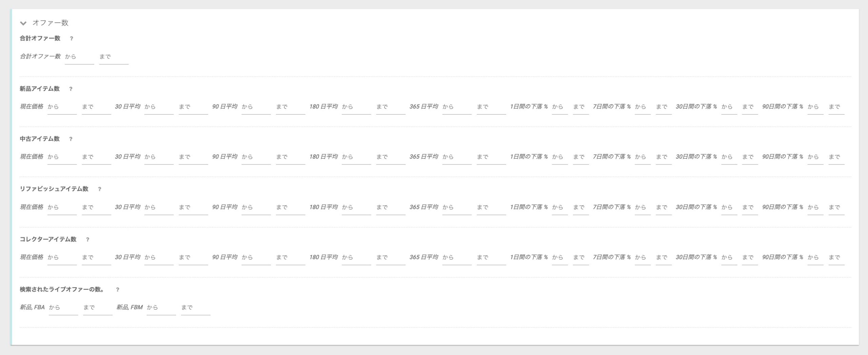Open help for 検索されたライブオファーの数
Image resolution: width=868 pixels, height=355 pixels.
click(118, 290)
